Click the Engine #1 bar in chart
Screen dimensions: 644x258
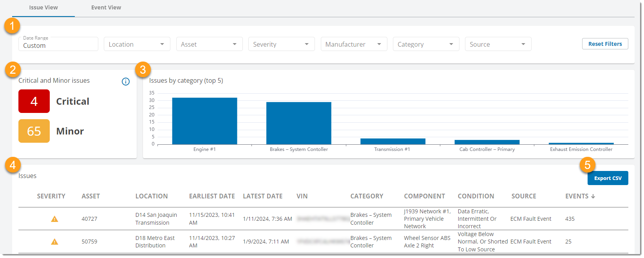[204, 121]
